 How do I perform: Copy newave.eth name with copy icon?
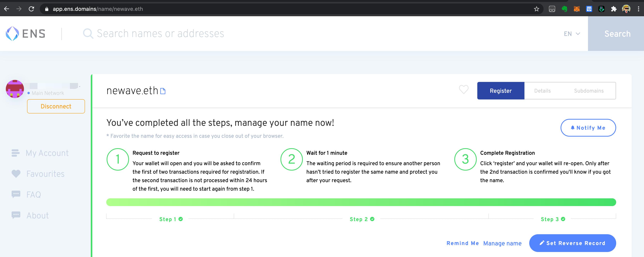coord(163,91)
